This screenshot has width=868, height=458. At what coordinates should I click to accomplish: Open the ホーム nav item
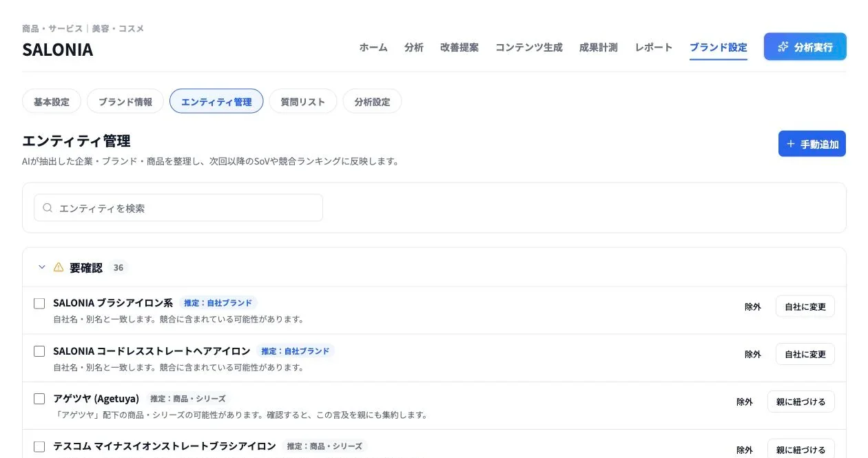[x=373, y=48]
